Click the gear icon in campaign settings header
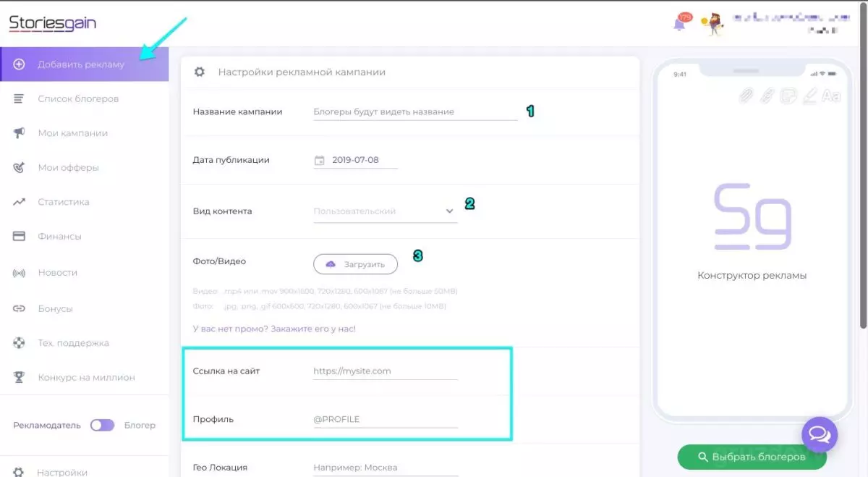 (200, 72)
